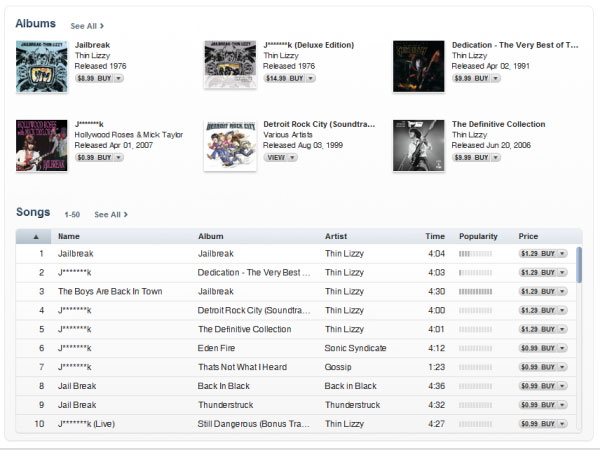This screenshot has height=450, width=600.
Task: Click the popularity bar for The Boys Are Back In Town
Action: [x=476, y=292]
